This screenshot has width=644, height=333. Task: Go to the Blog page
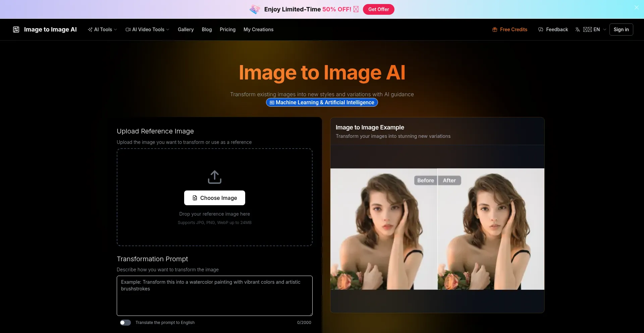pyautogui.click(x=207, y=30)
